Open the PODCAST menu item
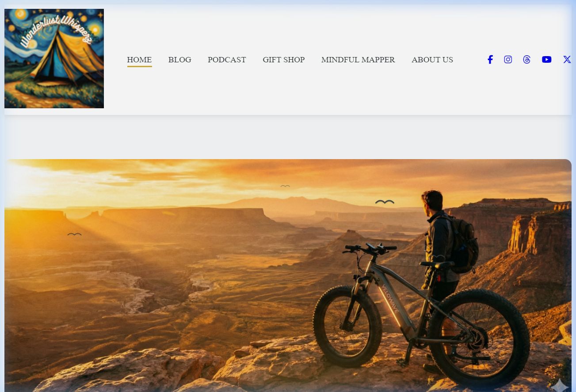576x392 pixels. [x=227, y=60]
